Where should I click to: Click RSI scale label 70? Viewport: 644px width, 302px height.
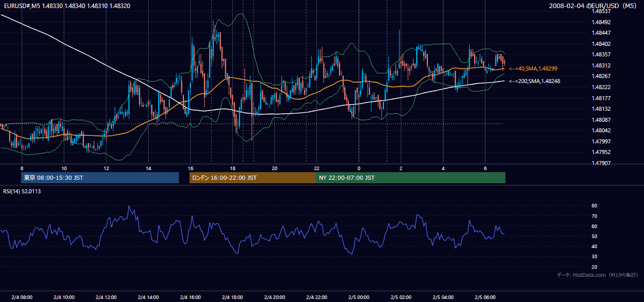[x=595, y=216]
